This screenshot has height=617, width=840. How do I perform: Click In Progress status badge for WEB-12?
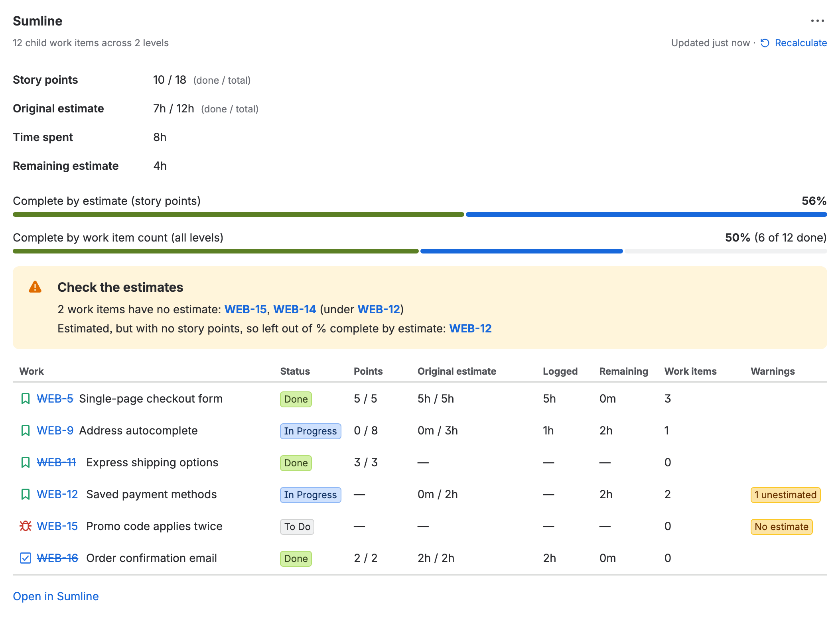(x=310, y=495)
